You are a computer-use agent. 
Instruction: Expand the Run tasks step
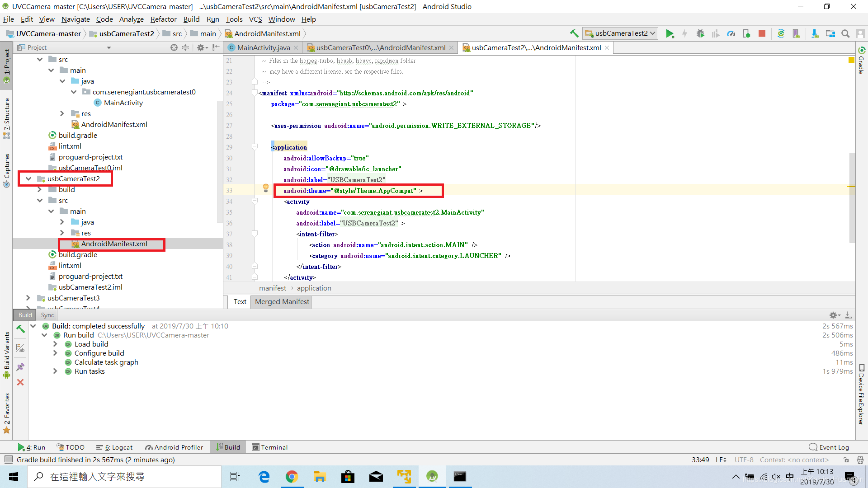pos(56,371)
